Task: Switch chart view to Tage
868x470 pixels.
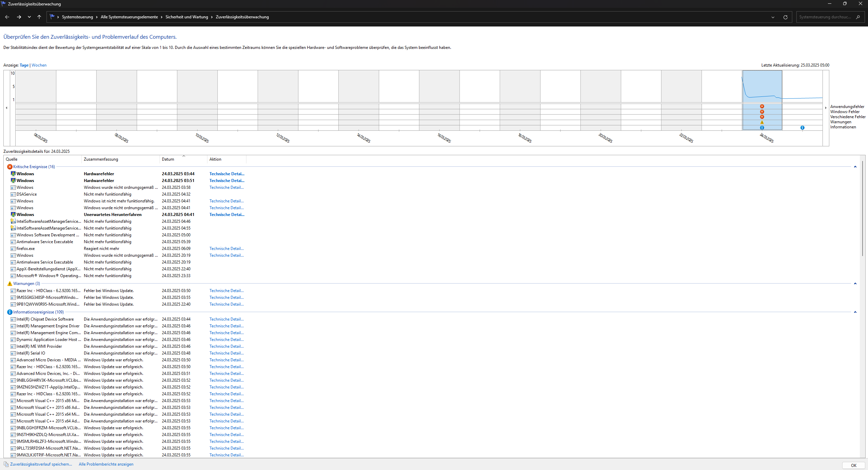Action: 24,65
